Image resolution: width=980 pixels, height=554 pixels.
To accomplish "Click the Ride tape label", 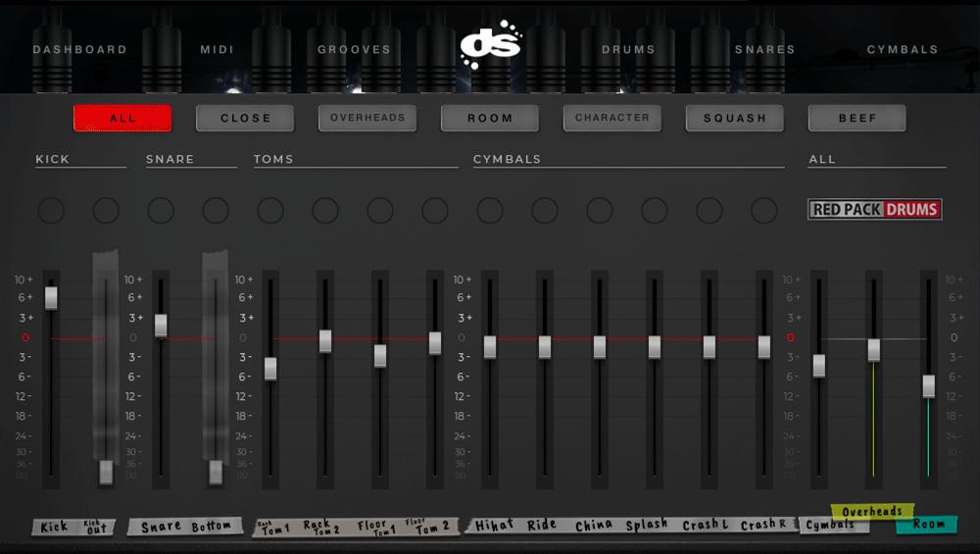I will (541, 525).
